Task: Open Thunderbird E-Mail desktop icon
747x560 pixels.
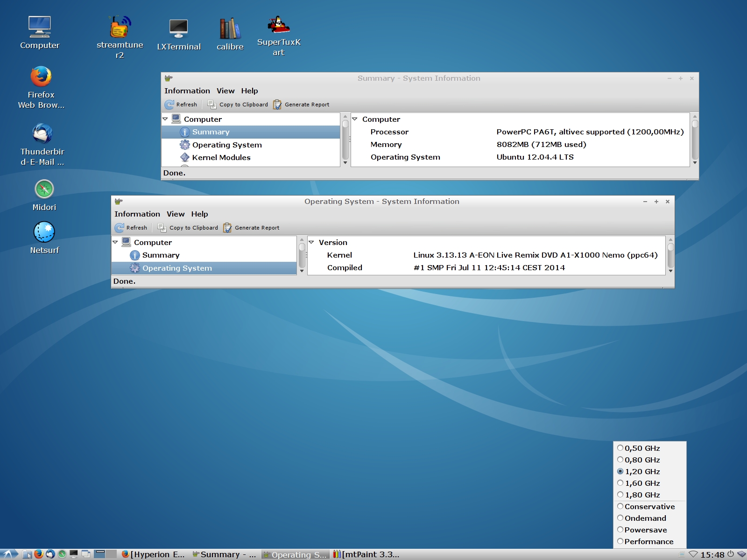Action: (42, 134)
